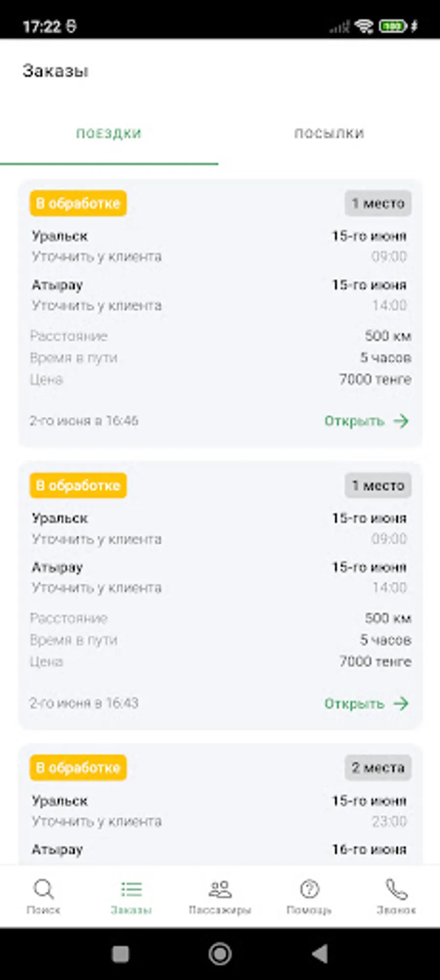
Task: Tap 'В обработке' badge on first order
Action: tap(78, 203)
